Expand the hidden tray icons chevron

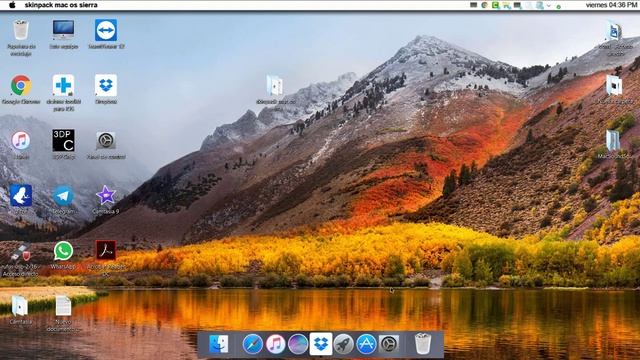point(549,6)
